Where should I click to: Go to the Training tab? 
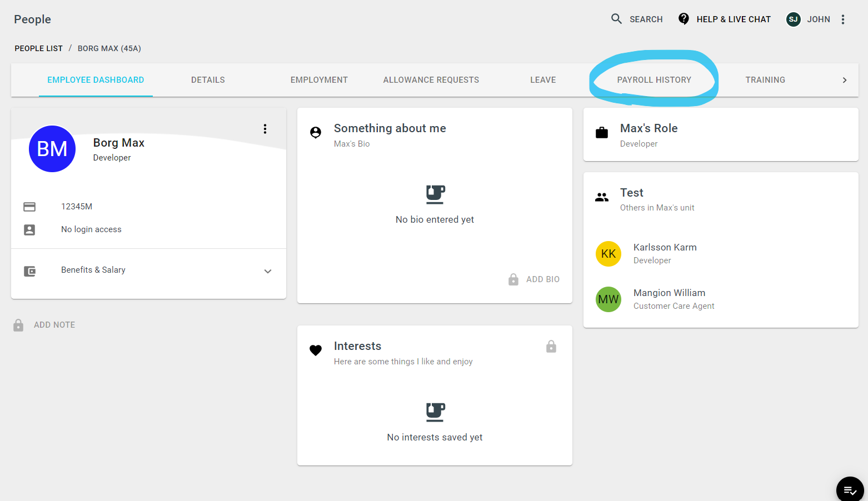(x=765, y=80)
